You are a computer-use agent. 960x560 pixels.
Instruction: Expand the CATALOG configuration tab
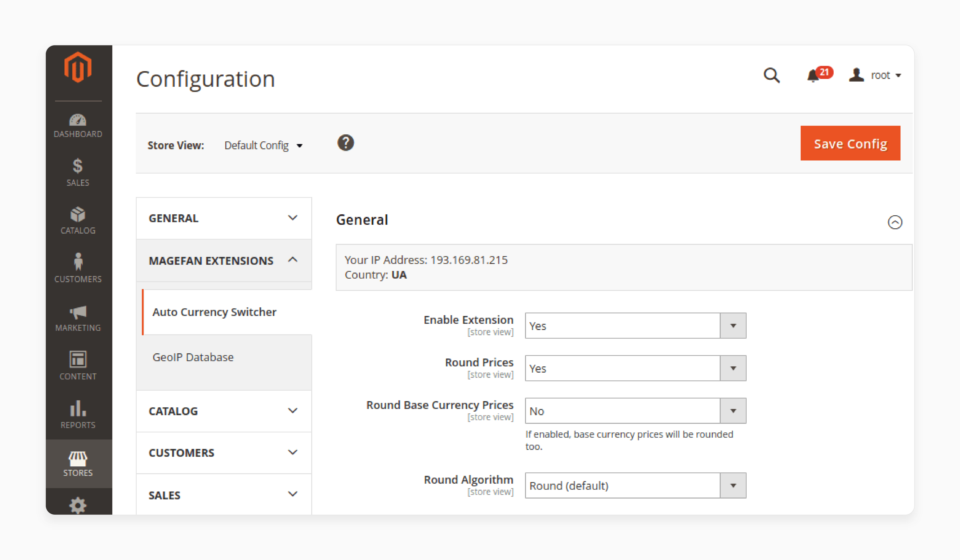tap(224, 411)
